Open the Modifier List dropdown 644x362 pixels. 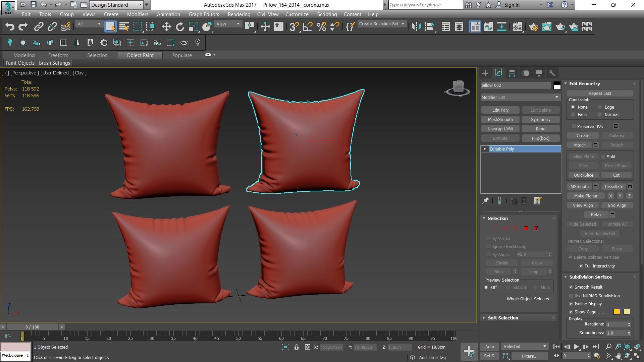(x=520, y=98)
